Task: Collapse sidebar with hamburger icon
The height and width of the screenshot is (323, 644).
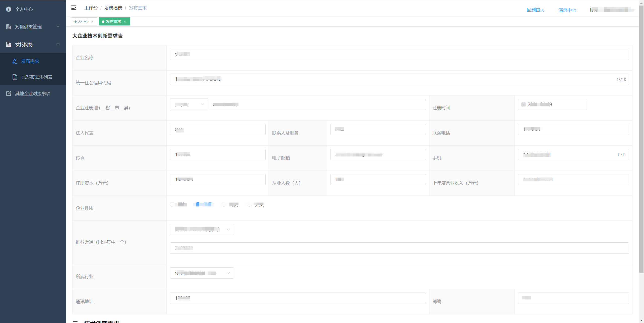Action: [74, 8]
